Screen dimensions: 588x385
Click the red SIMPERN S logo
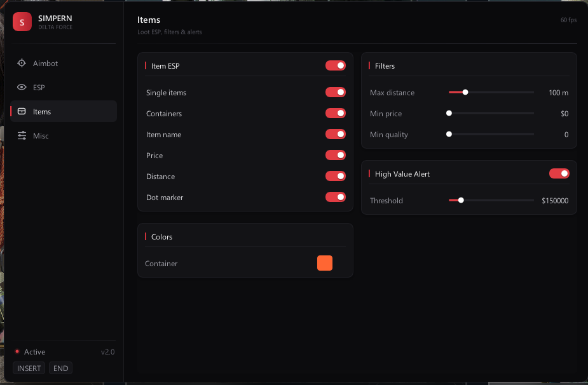(22, 22)
